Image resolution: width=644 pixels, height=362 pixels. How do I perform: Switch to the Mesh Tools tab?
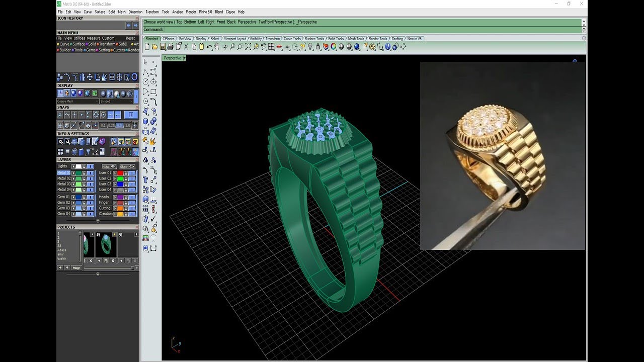pyautogui.click(x=356, y=39)
